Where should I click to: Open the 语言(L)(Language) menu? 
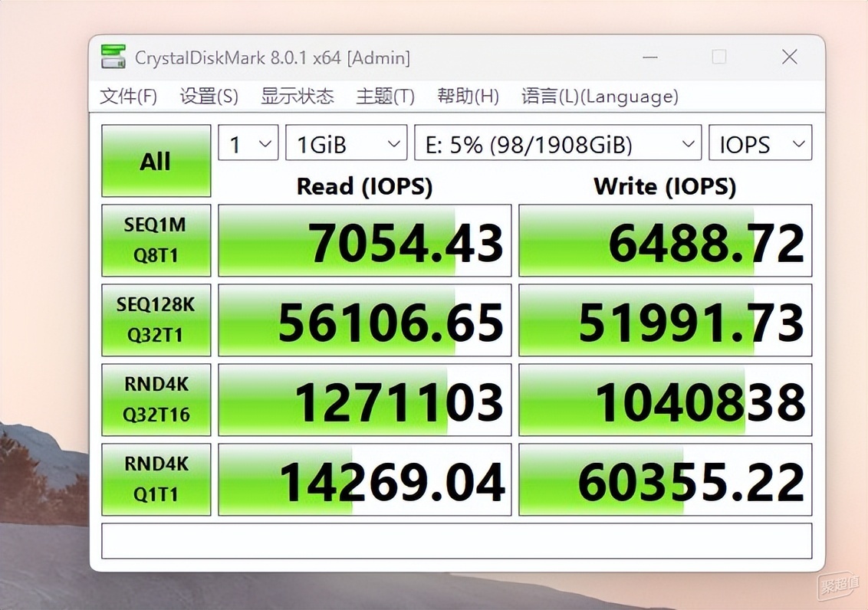[600, 97]
